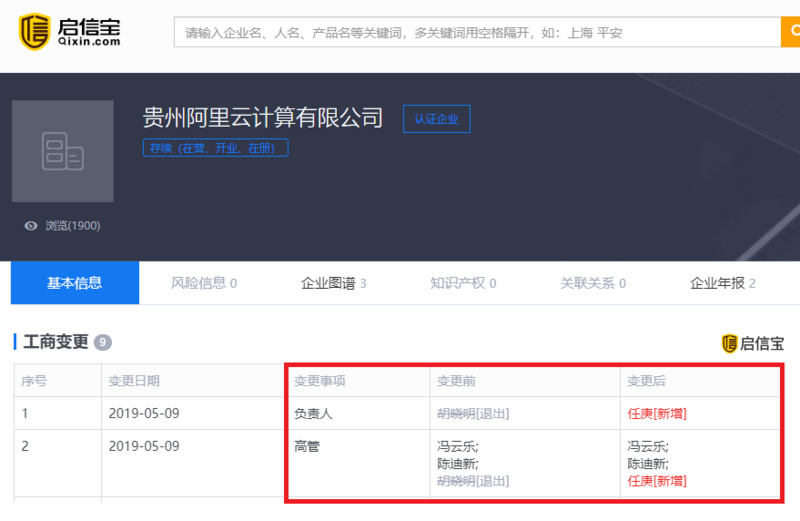Click the 变更后 column header

click(x=646, y=381)
